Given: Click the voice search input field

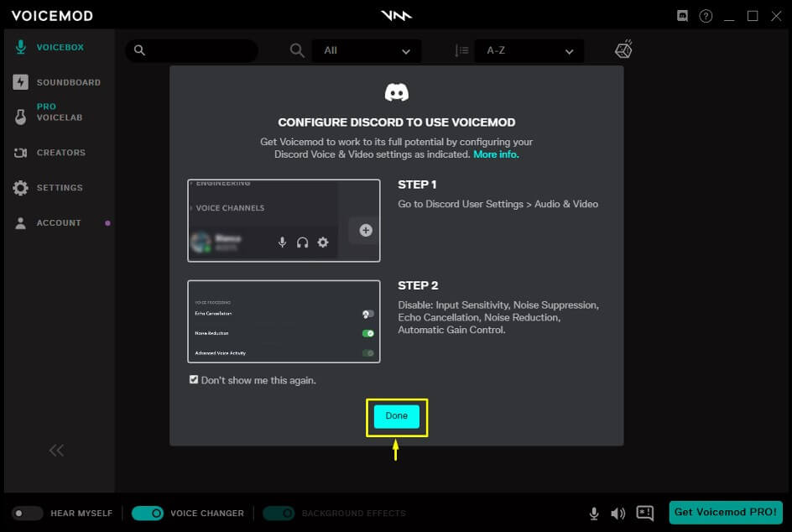Looking at the screenshot, I should [197, 50].
